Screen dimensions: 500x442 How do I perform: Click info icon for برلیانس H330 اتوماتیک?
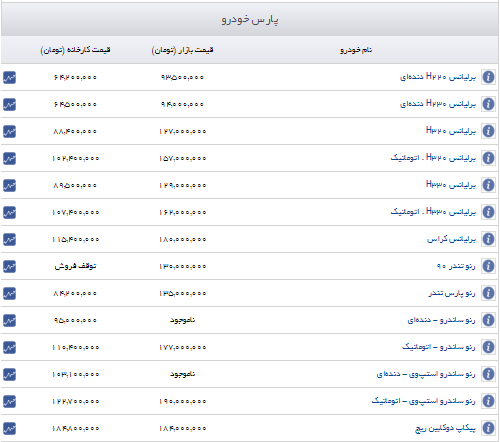(x=488, y=212)
